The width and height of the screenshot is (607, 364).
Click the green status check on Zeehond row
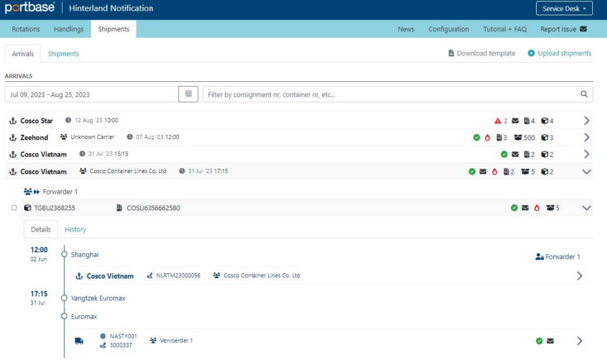(x=476, y=138)
